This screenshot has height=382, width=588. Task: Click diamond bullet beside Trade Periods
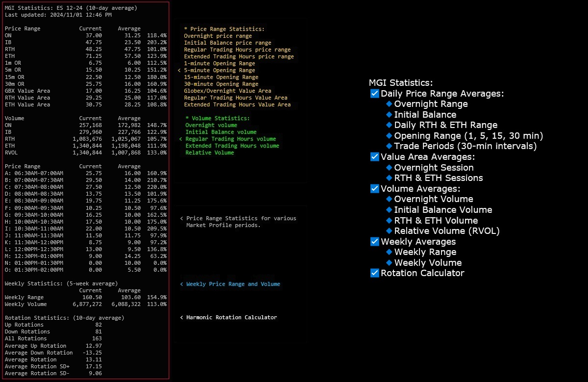click(389, 146)
